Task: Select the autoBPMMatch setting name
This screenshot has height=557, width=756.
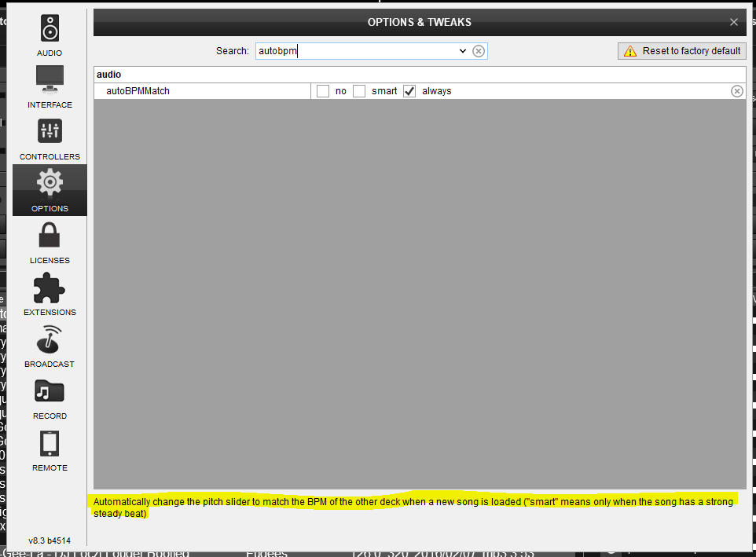Action: pos(138,91)
